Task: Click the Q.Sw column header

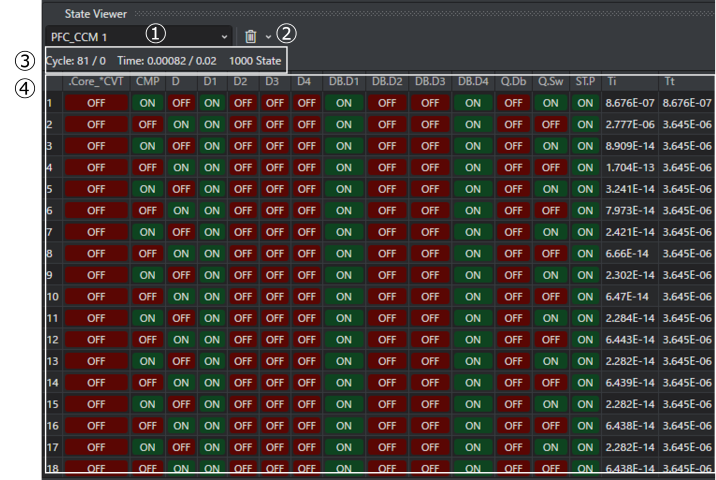Action: click(550, 81)
